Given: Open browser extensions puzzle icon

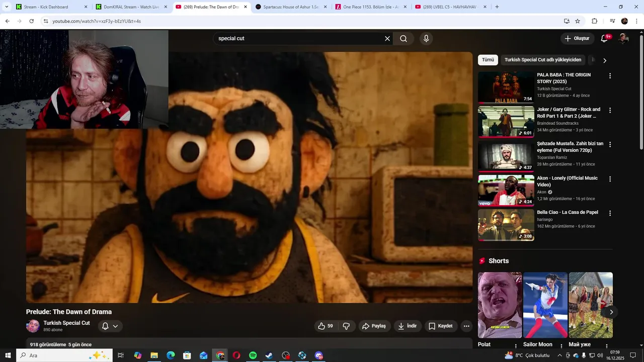Looking at the screenshot, I should coord(595,21).
